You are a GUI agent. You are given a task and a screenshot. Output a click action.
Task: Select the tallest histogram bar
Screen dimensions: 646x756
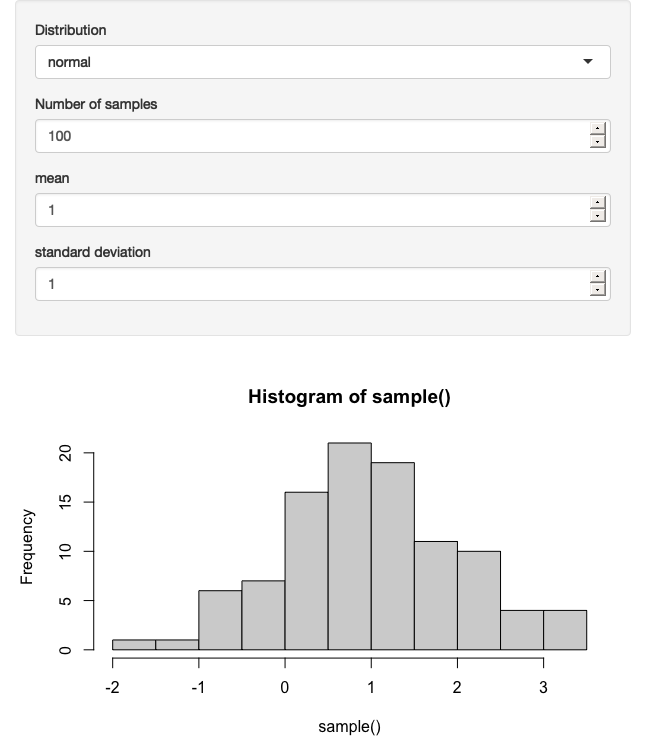tap(350, 546)
